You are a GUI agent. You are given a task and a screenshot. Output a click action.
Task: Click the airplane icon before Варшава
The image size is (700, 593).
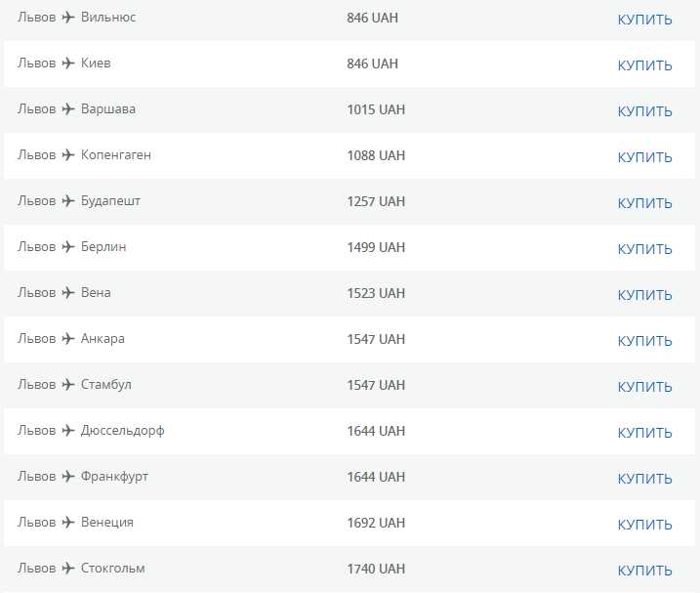click(68, 109)
